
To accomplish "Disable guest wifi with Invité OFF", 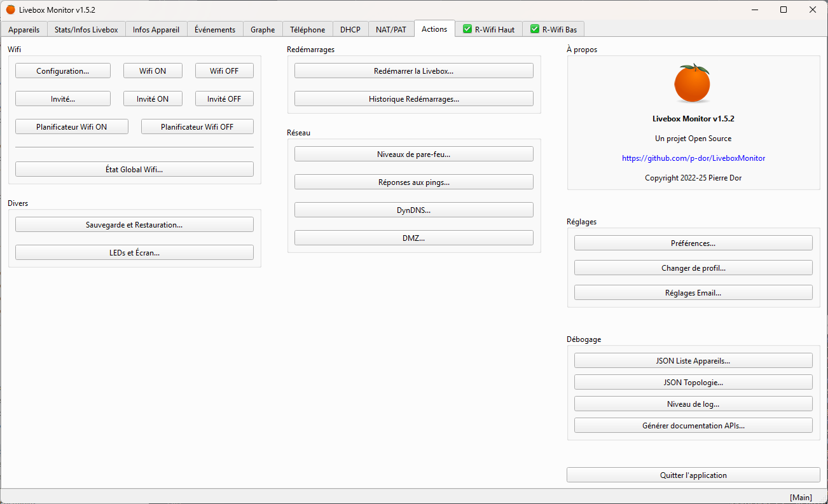I will [224, 99].
